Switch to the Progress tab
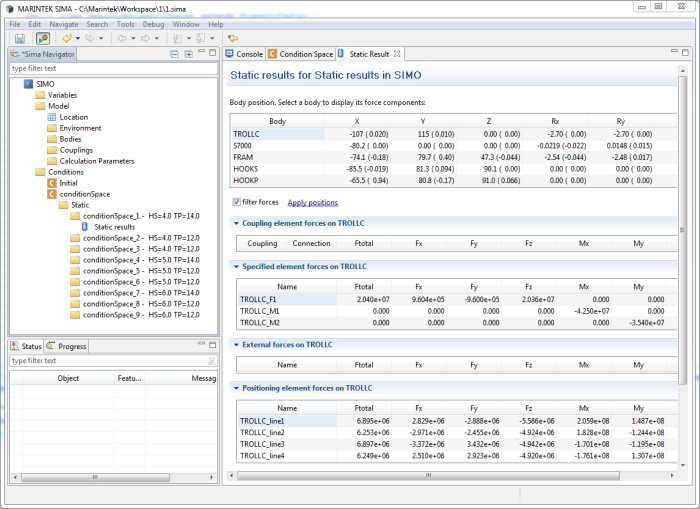The height and width of the screenshot is (509, 700). 72,346
